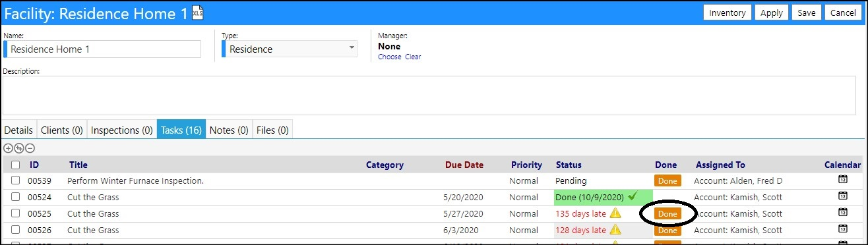Mark task 00539 as Done
The width and height of the screenshot is (868, 245).
pyautogui.click(x=667, y=180)
